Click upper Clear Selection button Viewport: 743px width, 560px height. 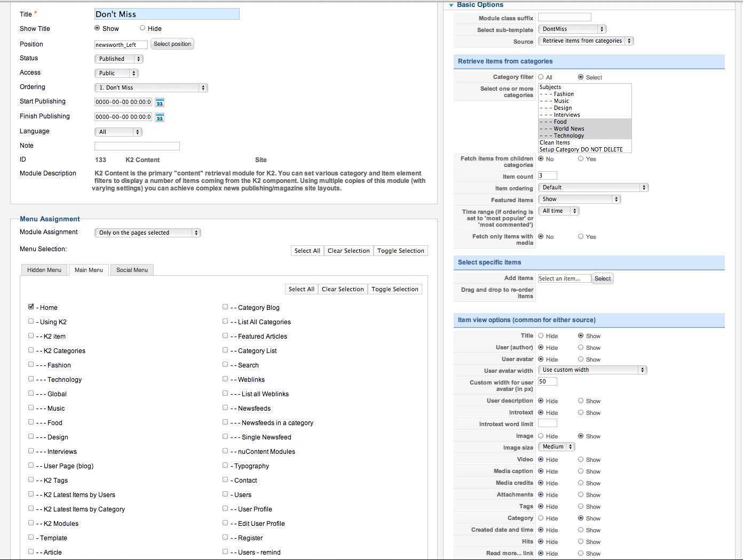point(349,251)
